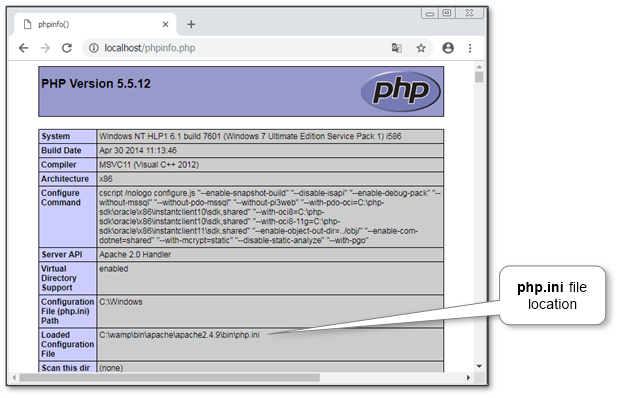Viewport: 618px width, 398px height.
Task: Click the '(none)' value
Action: coord(111,368)
